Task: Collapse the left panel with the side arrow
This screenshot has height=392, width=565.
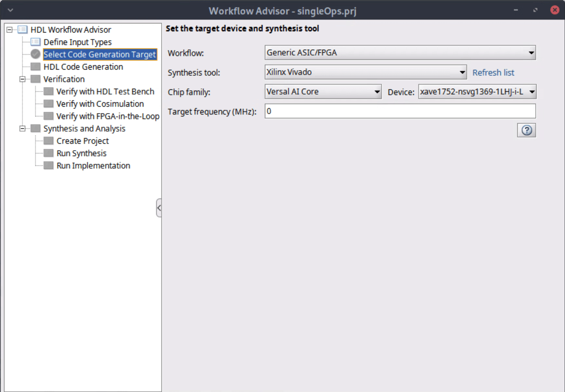Action: tap(159, 208)
